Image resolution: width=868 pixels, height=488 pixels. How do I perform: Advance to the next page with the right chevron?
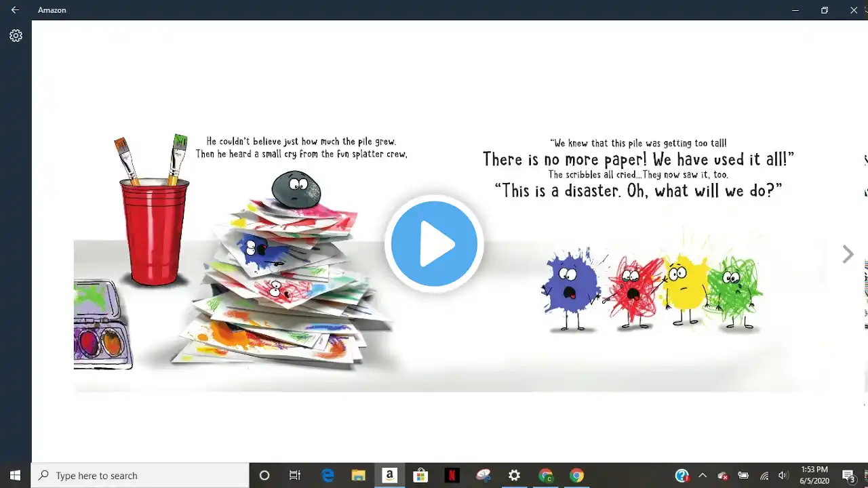coord(848,254)
